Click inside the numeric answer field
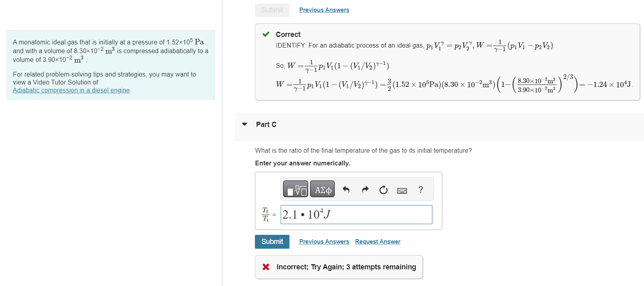The image size is (644, 286). 356,215
